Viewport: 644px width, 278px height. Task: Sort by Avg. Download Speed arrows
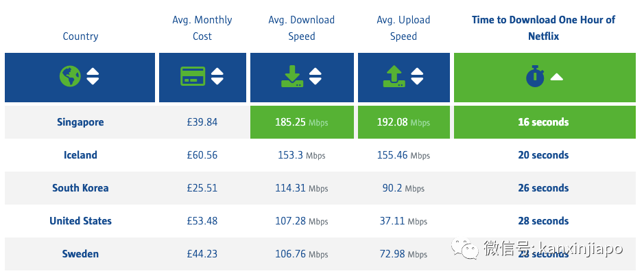coord(315,76)
